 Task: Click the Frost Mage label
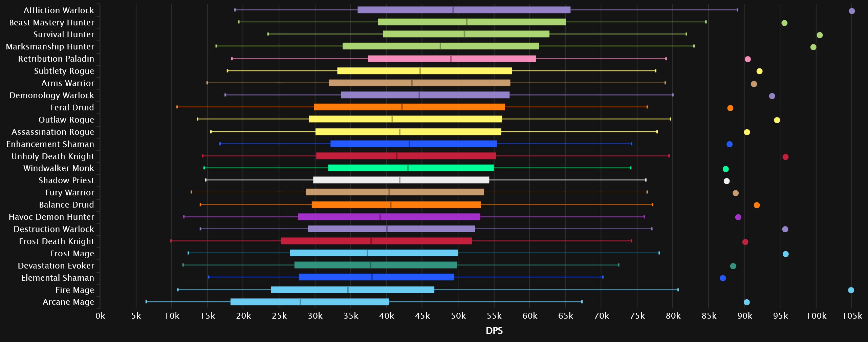[72, 254]
